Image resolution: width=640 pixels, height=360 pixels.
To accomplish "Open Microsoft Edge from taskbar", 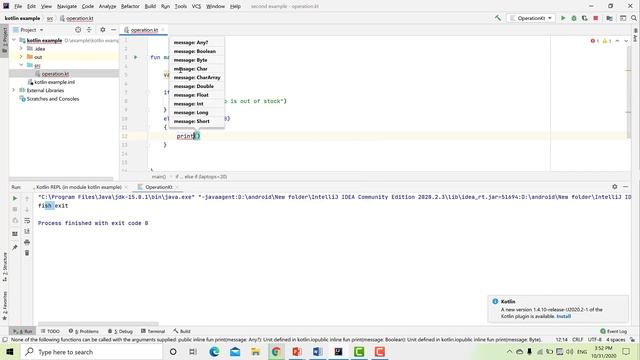I will (214, 352).
